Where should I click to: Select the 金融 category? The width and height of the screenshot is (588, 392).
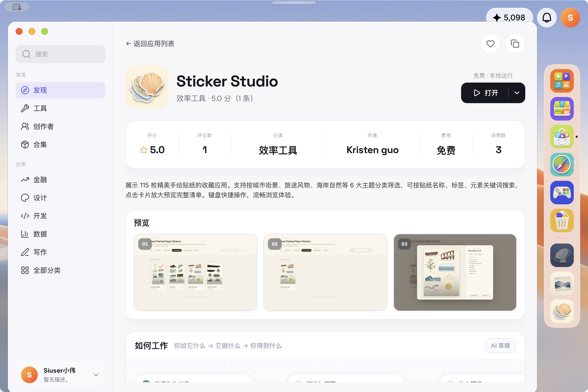[60, 180]
